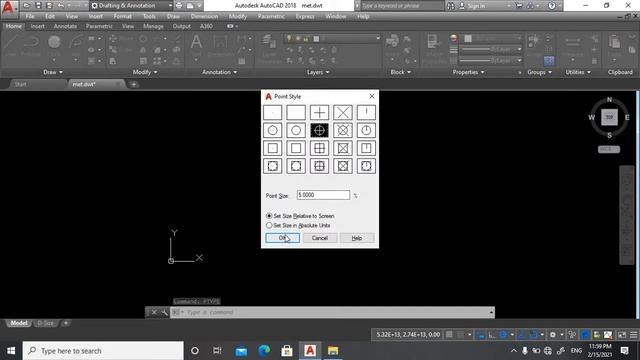Open Microsoft Edge from the taskbar
This screenshot has width=640, height=360.
(x=264, y=351)
